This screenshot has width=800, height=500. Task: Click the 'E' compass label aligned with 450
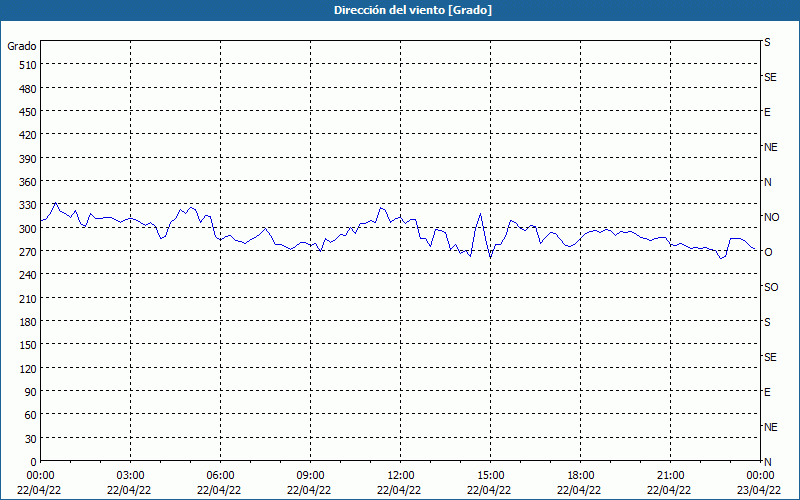click(767, 112)
